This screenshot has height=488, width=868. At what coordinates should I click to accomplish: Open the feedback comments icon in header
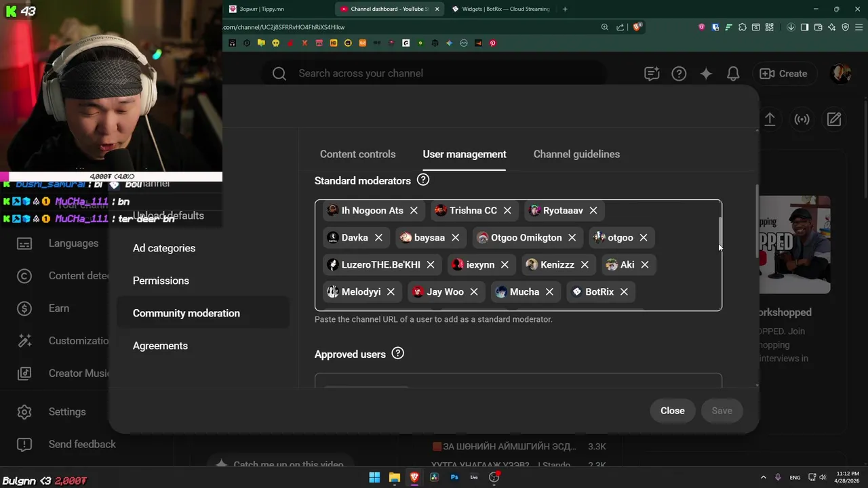[x=652, y=74]
